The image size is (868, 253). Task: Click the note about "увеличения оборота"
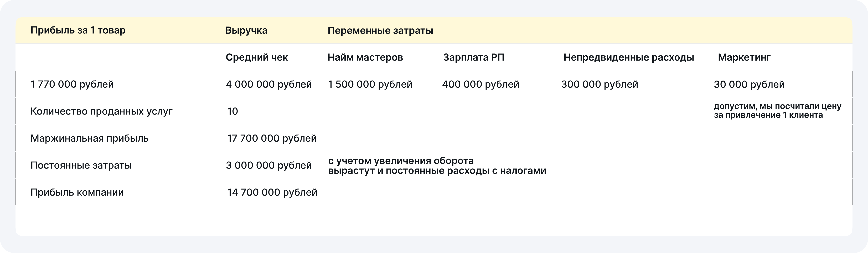point(437,166)
